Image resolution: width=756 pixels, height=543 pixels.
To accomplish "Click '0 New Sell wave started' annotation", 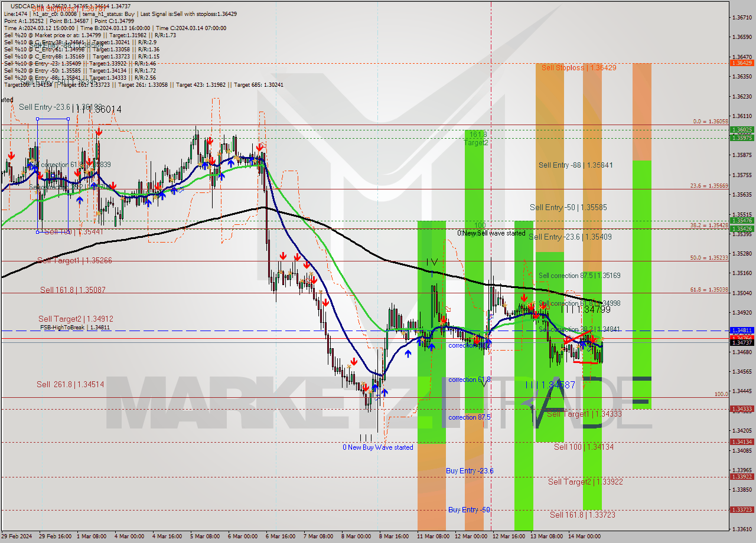I will coord(491,234).
